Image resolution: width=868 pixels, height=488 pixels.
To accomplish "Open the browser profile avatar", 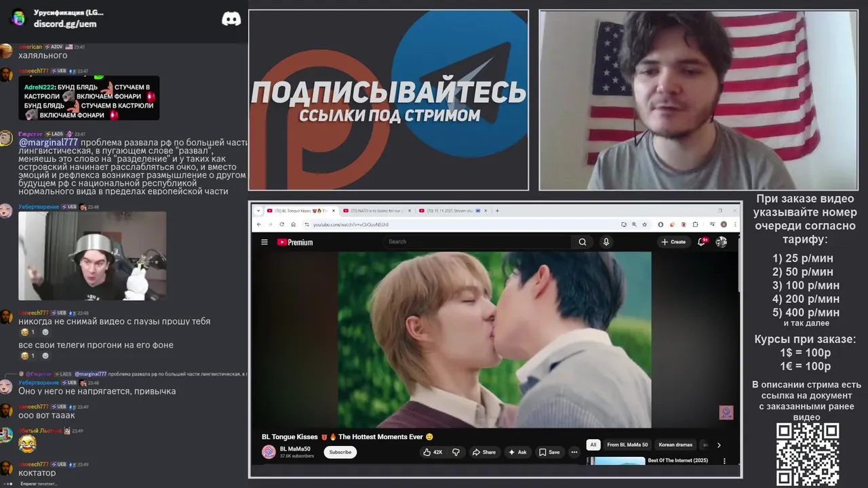I will pos(724,224).
